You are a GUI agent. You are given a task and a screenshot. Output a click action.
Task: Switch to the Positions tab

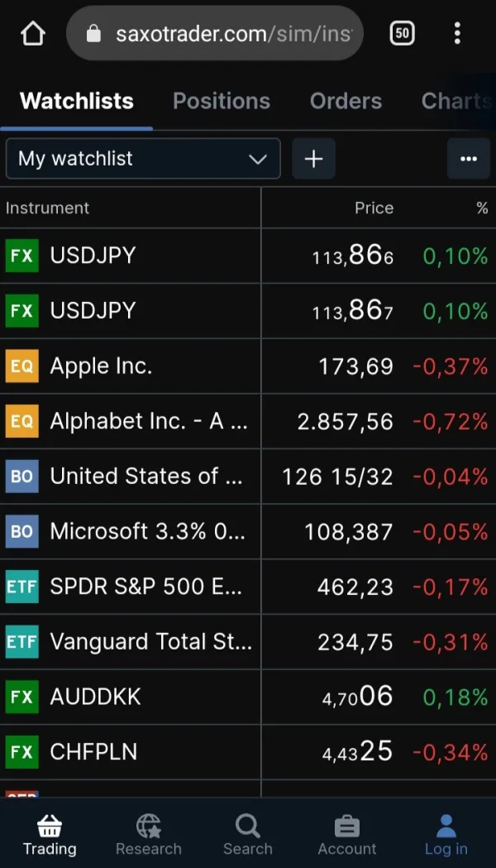pyautogui.click(x=221, y=101)
